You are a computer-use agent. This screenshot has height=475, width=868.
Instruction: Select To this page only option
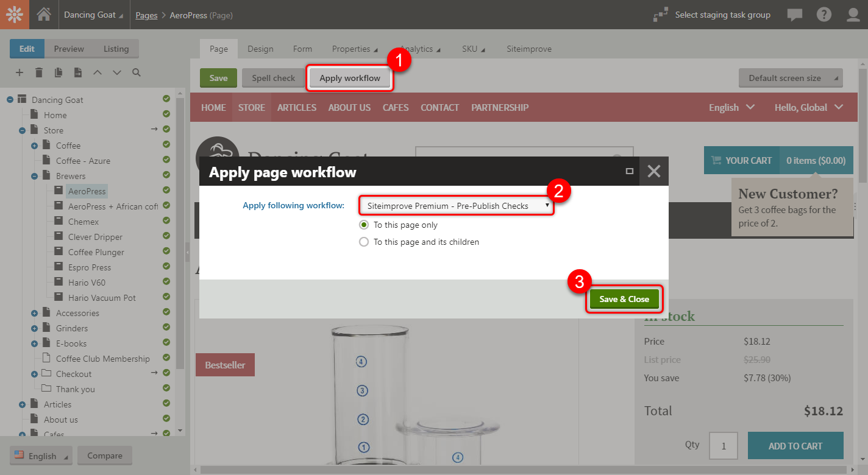(x=364, y=225)
